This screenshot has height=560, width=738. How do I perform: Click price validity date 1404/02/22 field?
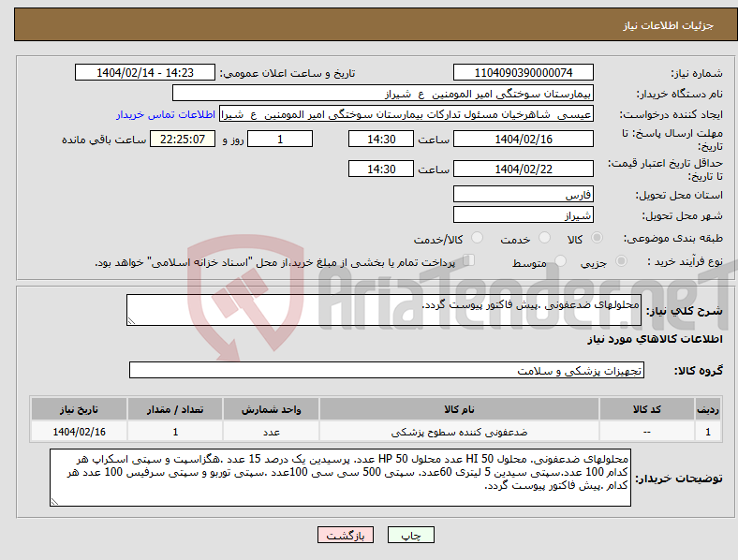coord(523,169)
